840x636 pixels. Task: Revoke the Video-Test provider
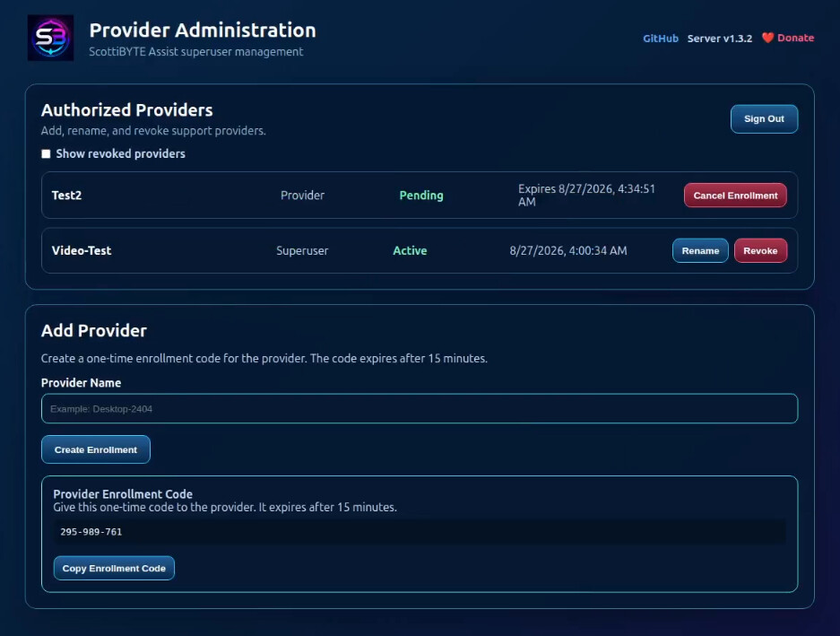click(760, 250)
